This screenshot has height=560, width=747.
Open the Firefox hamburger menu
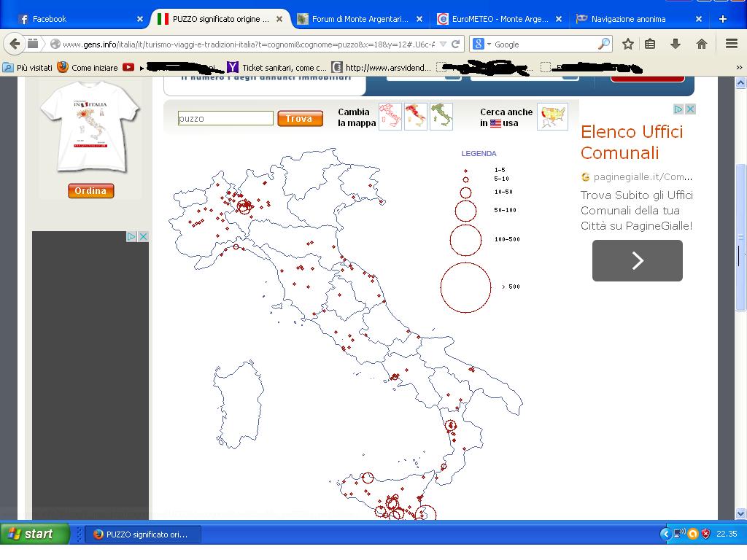point(732,44)
